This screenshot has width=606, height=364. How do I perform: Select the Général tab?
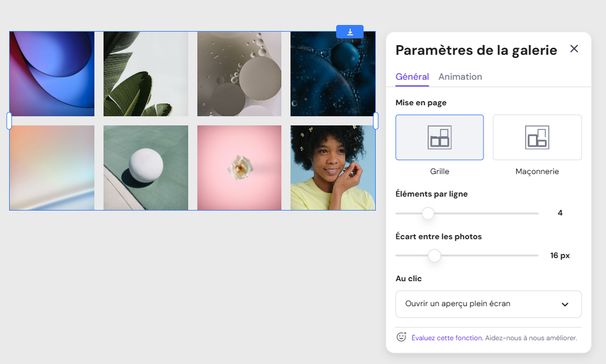(412, 77)
